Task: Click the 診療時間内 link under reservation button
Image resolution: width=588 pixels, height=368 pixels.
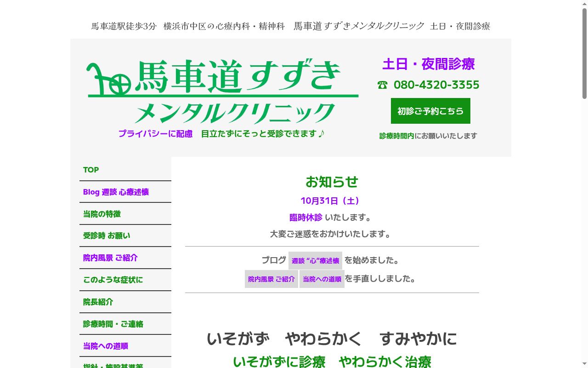Action: tap(396, 136)
